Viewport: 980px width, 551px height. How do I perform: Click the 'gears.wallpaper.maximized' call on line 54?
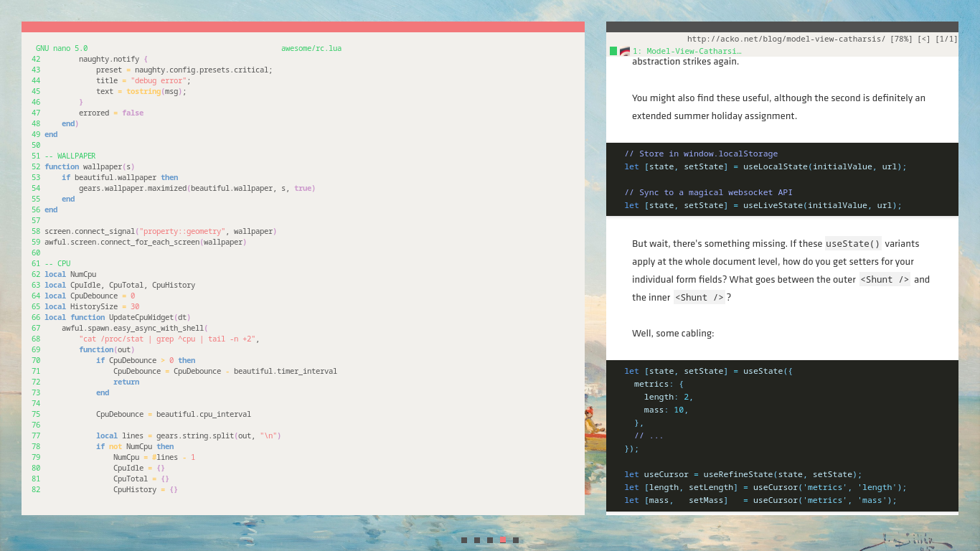pos(197,188)
